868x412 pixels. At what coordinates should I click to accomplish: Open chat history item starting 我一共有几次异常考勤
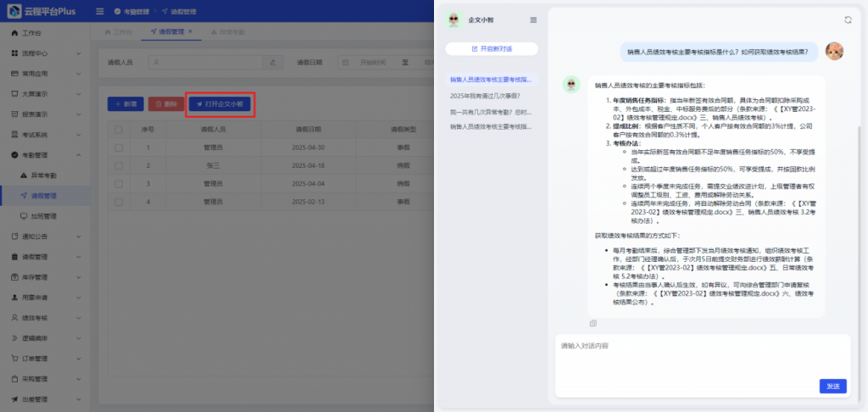[x=492, y=111]
